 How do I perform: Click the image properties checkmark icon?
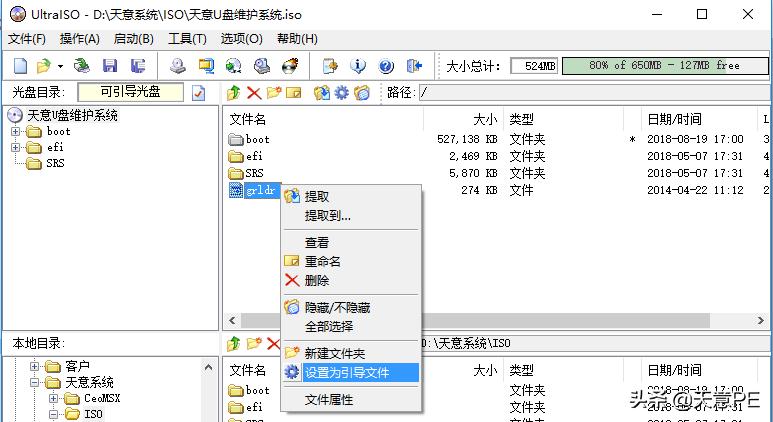click(198, 93)
